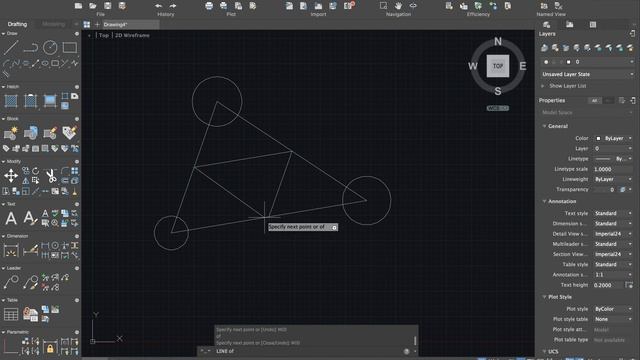This screenshot has height=360, width=640.
Task: Select the Circle draw tool
Action: [x=50, y=47]
